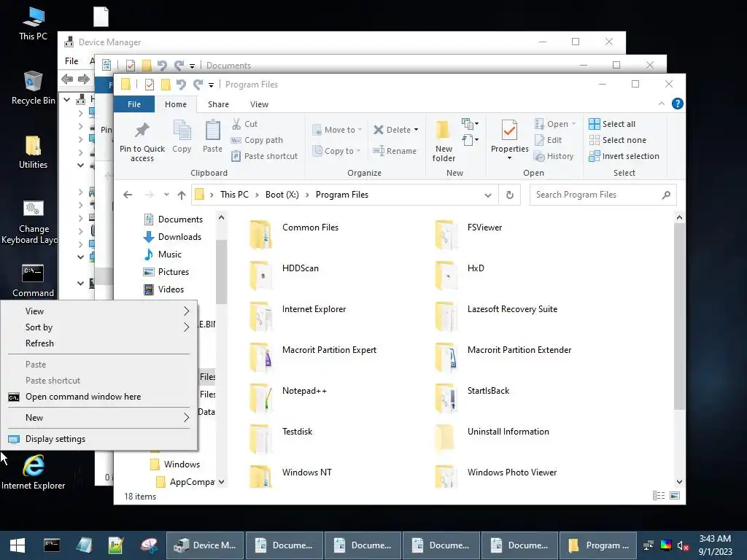Create a New folder from ribbon

[x=444, y=141]
